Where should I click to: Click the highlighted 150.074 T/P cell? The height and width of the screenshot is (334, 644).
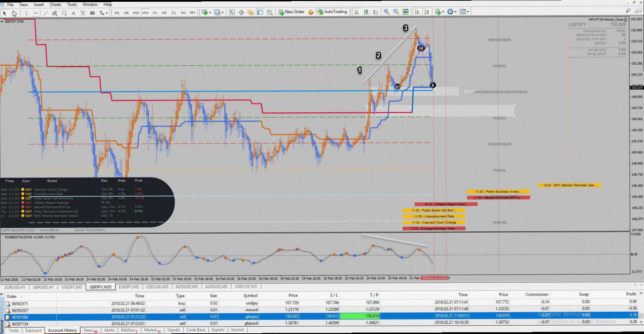tap(360, 316)
